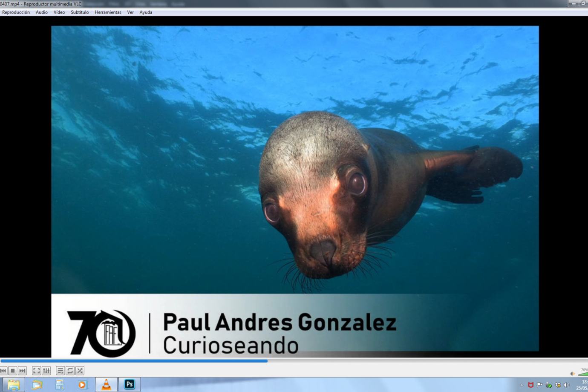Expand the Subtítulo menu

pos(80,12)
